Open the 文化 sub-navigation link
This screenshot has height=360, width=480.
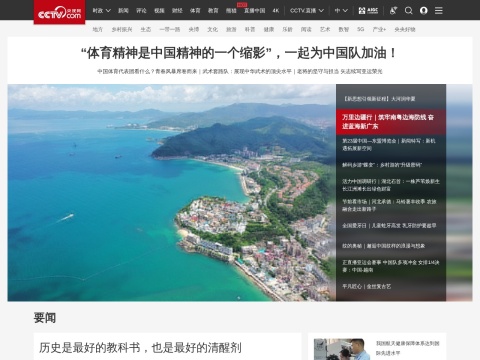click(x=212, y=29)
